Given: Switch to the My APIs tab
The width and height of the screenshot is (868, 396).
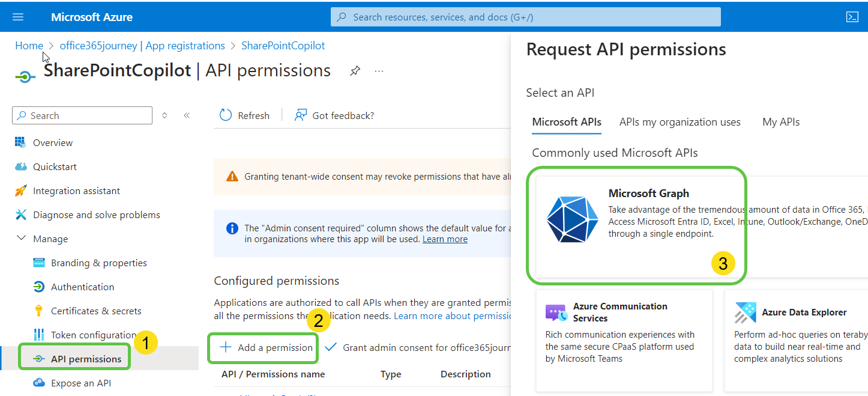Looking at the screenshot, I should click(x=780, y=121).
